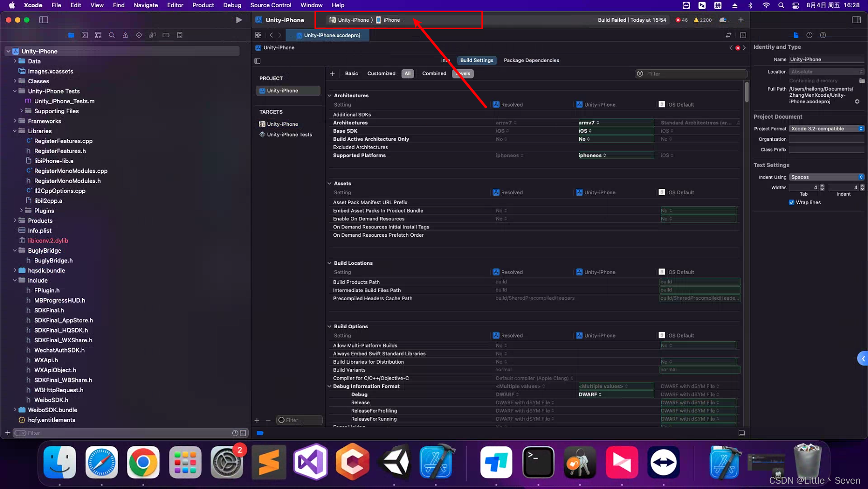Screen dimensions: 868x489
Task: Collapse the Architectures settings section
Action: point(329,96)
